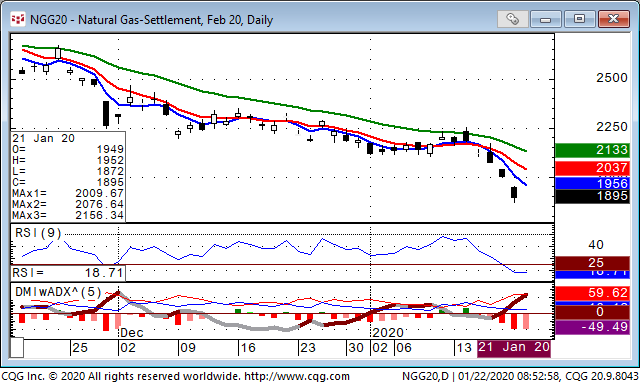640x384 pixels.
Task: Click the MAx3= 2156.34 value
Action: tap(68, 215)
